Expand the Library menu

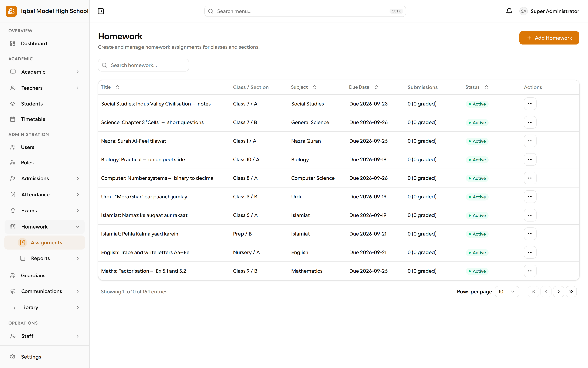tap(45, 307)
